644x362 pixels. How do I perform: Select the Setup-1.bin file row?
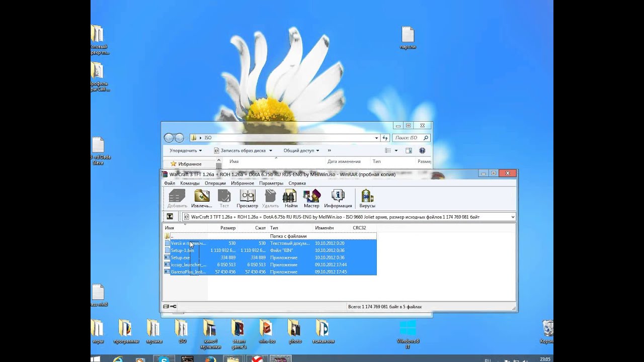270,250
